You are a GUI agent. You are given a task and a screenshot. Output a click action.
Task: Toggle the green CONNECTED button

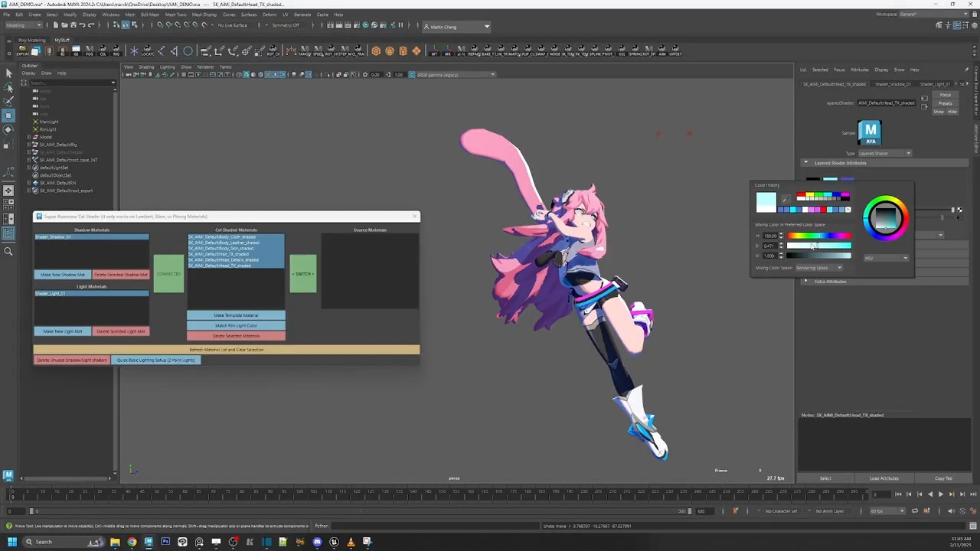click(168, 273)
